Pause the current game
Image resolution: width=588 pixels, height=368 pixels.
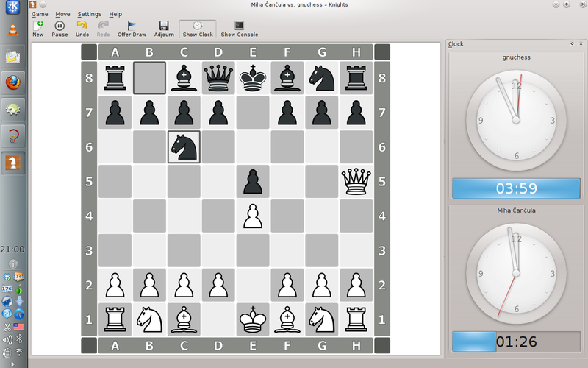(60, 29)
